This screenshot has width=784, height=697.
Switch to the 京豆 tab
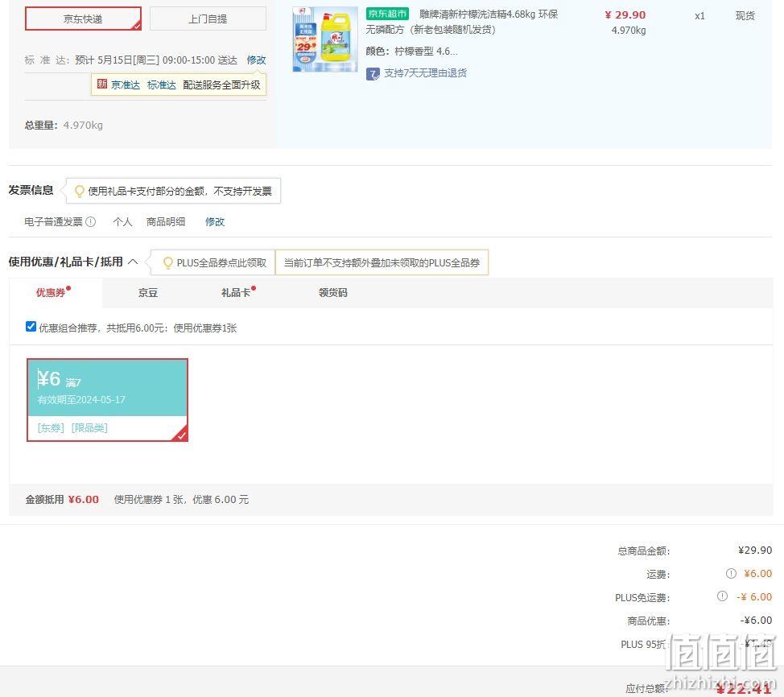pyautogui.click(x=148, y=292)
